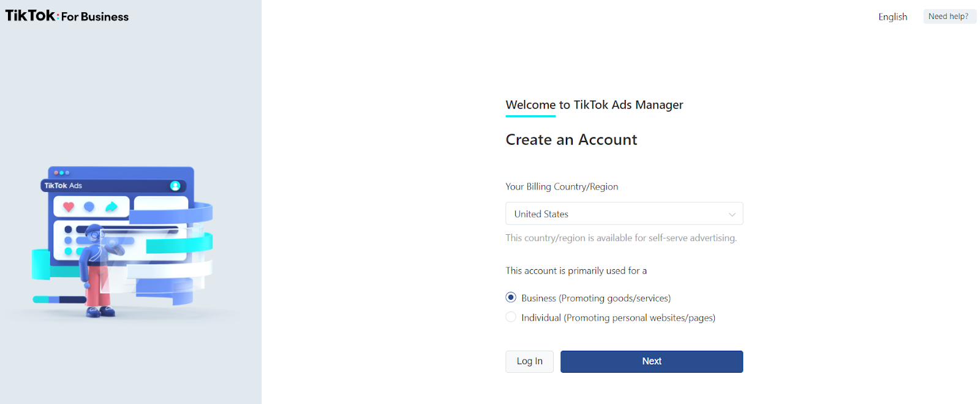Click the chevron arrow in country dropdown
Screen dimensions: 980x404
point(732,215)
